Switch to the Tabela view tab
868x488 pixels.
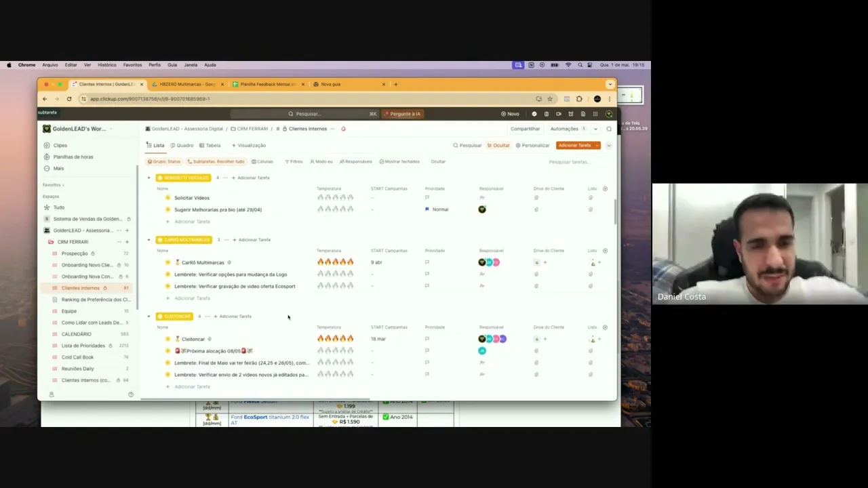point(210,145)
